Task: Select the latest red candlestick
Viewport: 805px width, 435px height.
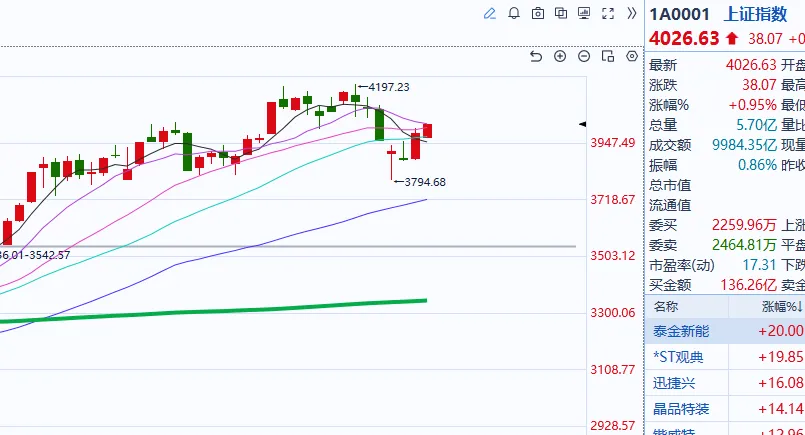Action: coord(427,130)
